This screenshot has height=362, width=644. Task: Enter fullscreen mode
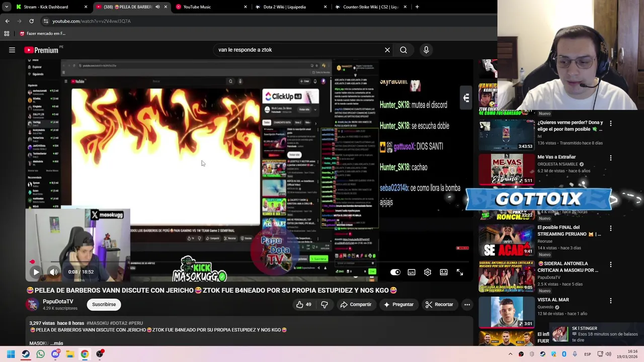pos(460,272)
